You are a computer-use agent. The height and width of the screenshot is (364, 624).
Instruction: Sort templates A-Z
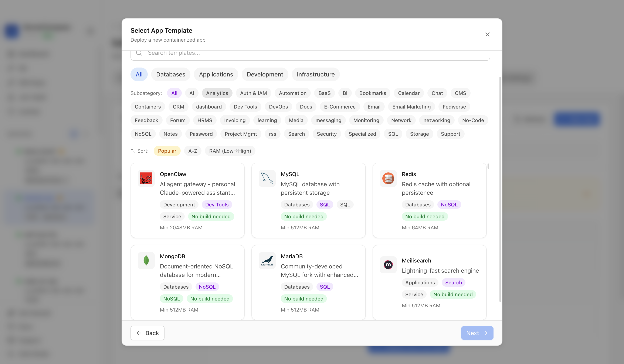pyautogui.click(x=193, y=151)
